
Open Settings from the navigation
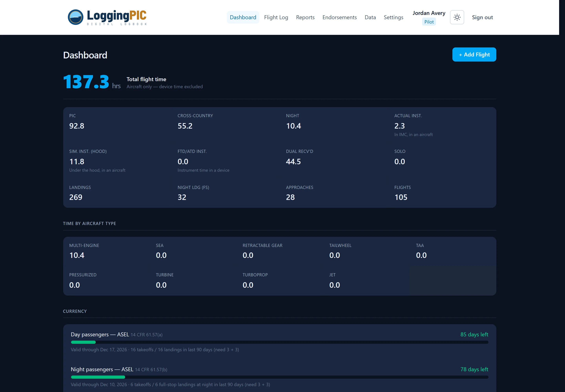(x=393, y=17)
